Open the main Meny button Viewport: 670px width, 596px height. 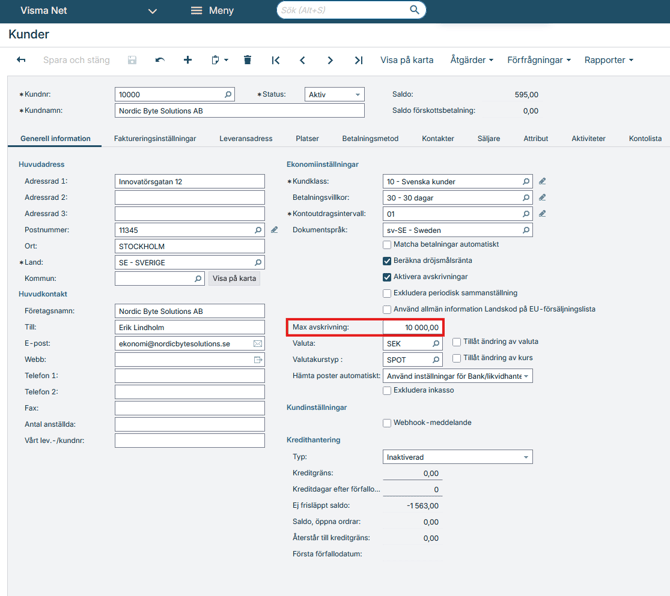pyautogui.click(x=212, y=11)
